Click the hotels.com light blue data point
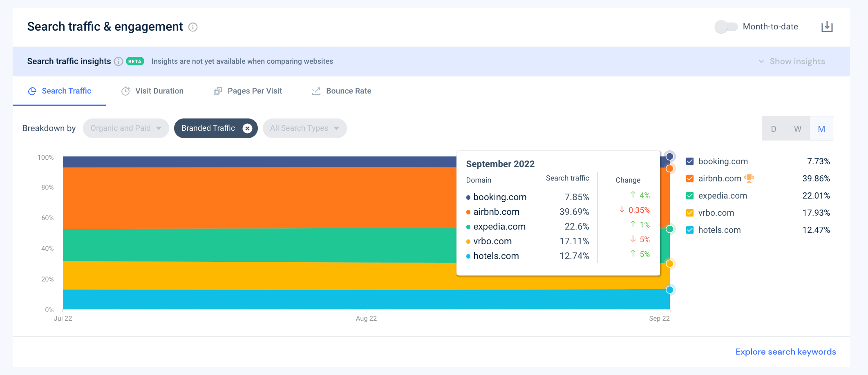 [670, 290]
